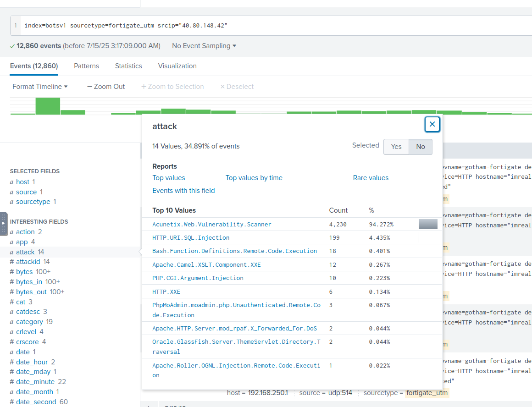The image size is (532, 407).
Task: Click the tallest timeline histogram bar
Action: point(48,106)
